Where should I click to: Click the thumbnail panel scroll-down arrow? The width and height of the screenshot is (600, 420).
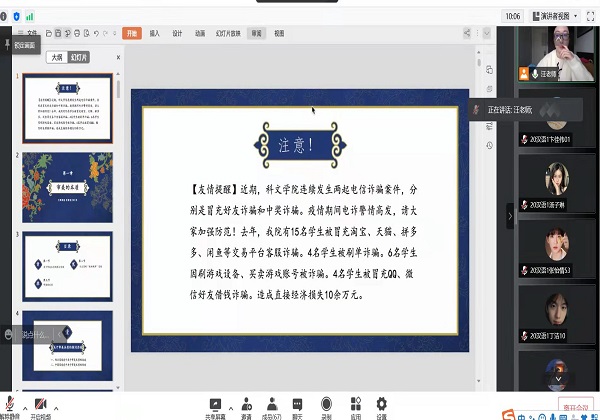point(118,387)
